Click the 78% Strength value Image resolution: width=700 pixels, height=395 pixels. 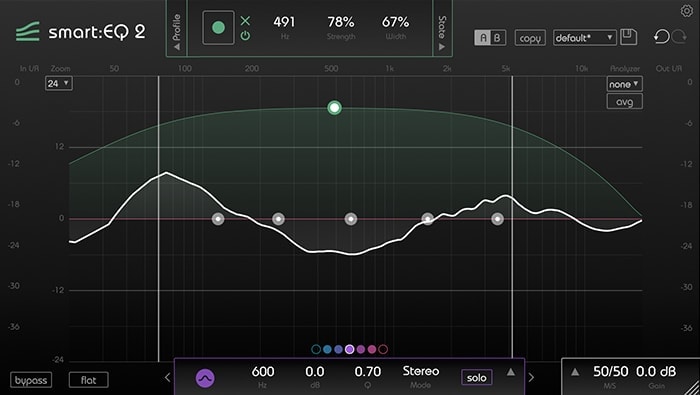click(x=341, y=22)
